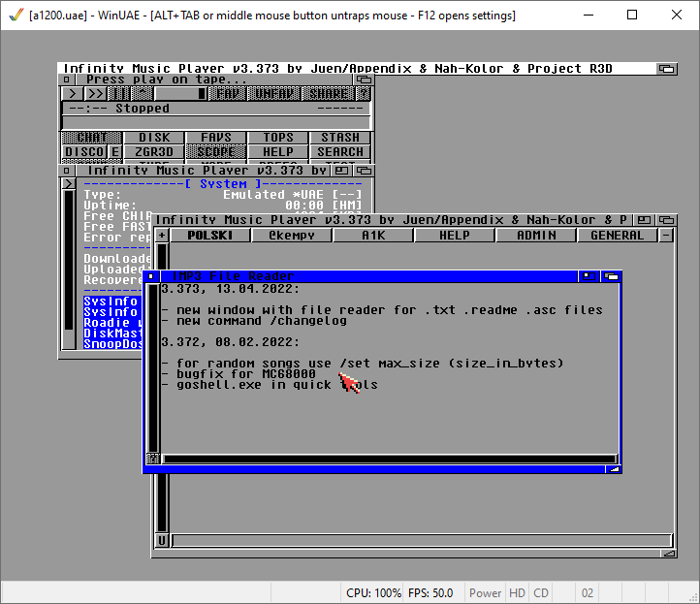700x604 pixels.
Task: Click the play (>) button in player
Action: click(72, 94)
